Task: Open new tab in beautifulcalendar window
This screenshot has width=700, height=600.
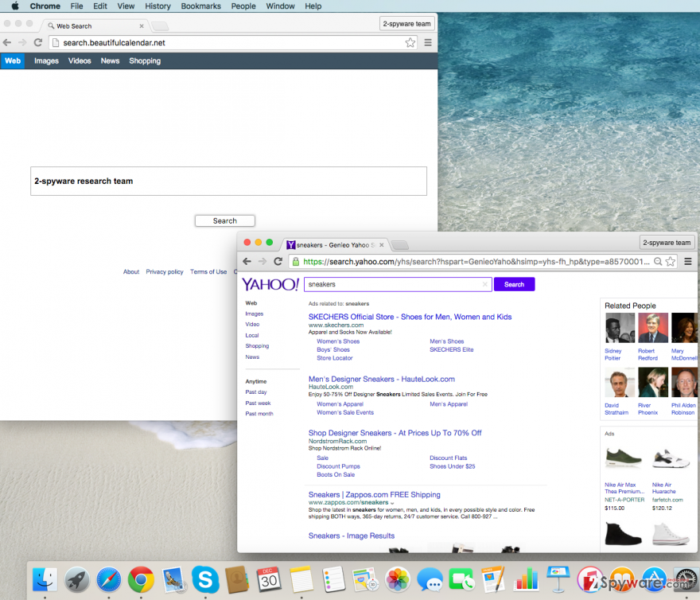Action: click(159, 26)
